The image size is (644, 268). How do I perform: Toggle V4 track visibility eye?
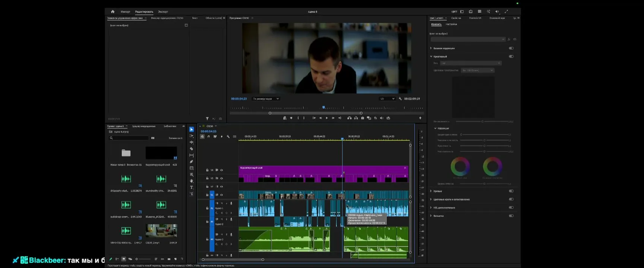pyautogui.click(x=221, y=170)
